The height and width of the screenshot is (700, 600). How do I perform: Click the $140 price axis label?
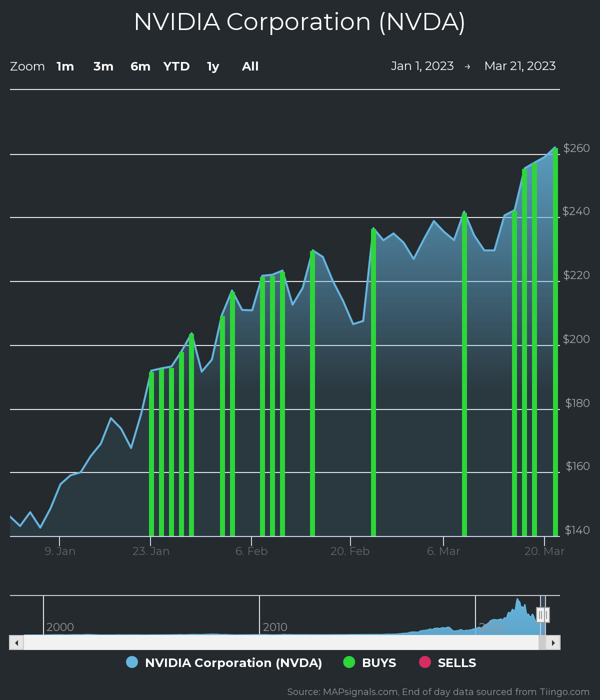(x=577, y=530)
